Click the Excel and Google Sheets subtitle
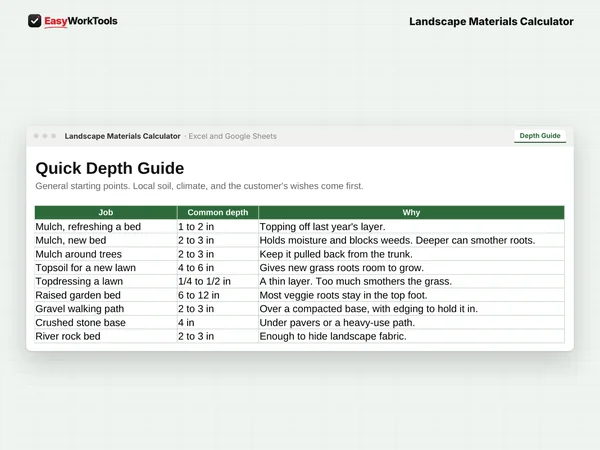Viewport: 600px width, 450px height. coord(232,136)
